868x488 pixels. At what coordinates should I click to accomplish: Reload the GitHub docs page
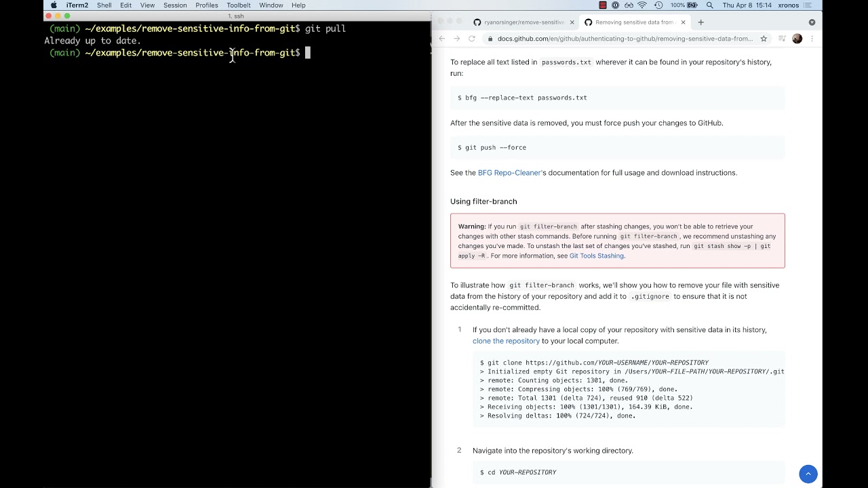click(x=472, y=39)
